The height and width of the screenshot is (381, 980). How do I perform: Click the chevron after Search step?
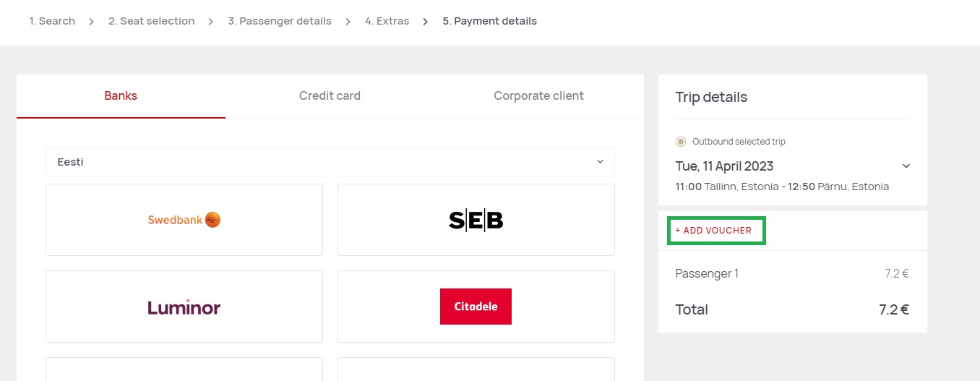coord(92,22)
